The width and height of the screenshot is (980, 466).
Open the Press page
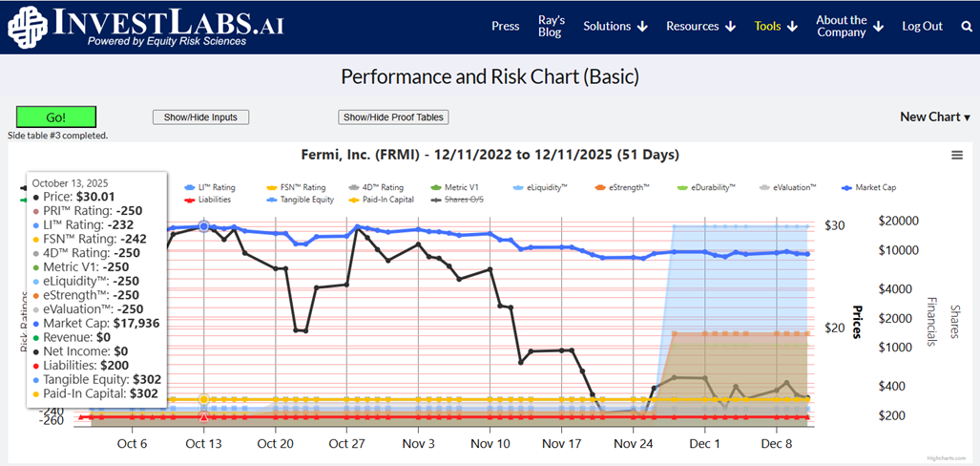tap(505, 27)
